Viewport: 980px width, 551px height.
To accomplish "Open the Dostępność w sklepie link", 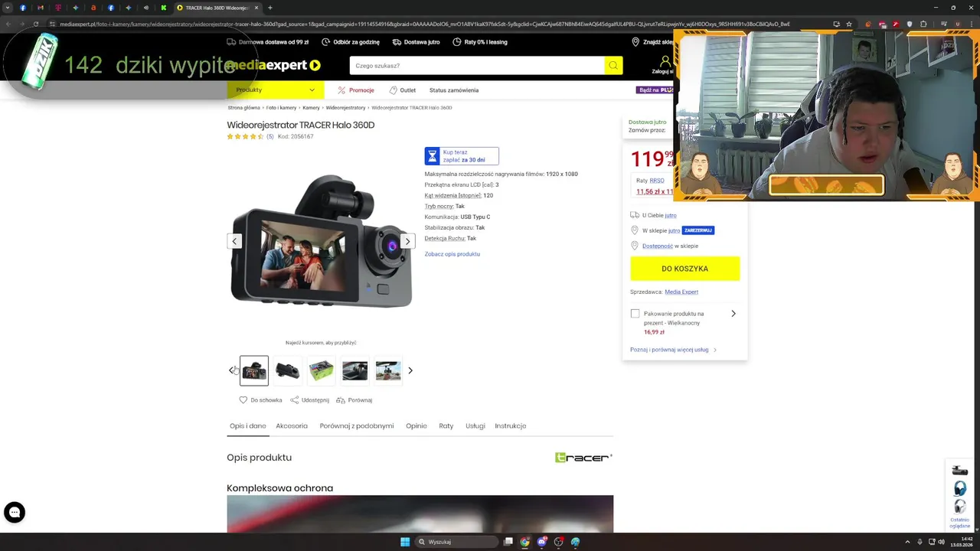I will [658, 246].
